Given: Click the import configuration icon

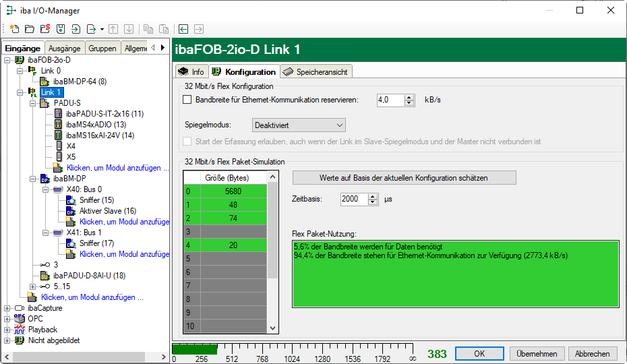Looking at the screenshot, I should click(76, 29).
